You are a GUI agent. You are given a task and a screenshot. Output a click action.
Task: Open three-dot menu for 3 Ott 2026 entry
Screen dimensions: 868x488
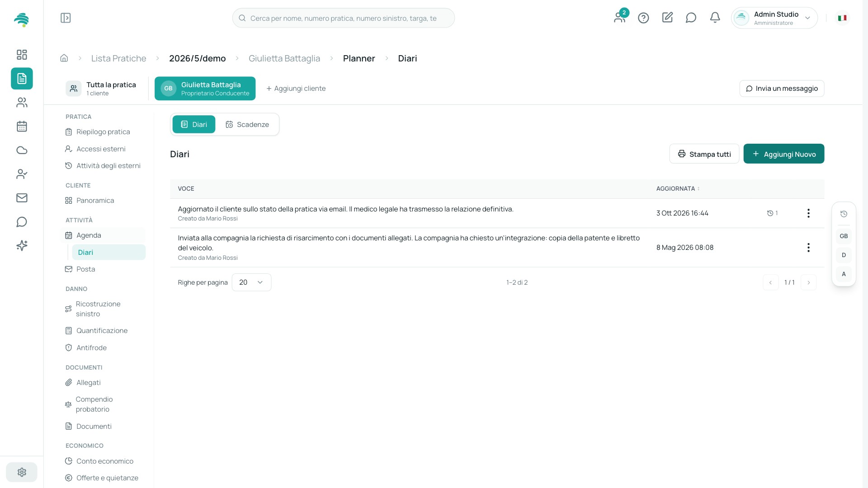[x=808, y=213]
